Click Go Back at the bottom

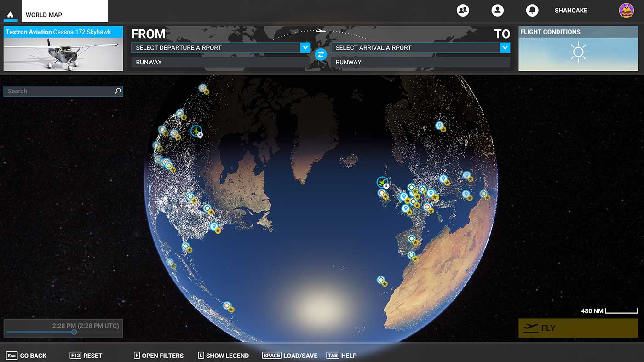26,356
